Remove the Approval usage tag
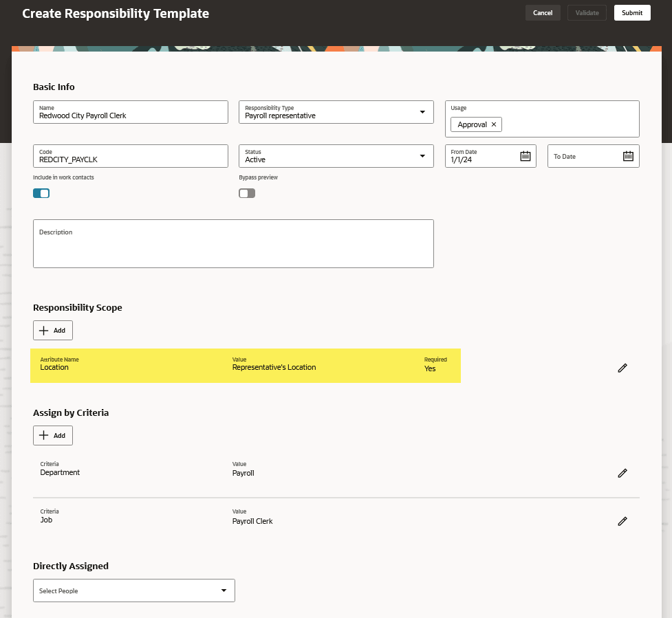Screen dimensions: 672x618 pyautogui.click(x=494, y=124)
